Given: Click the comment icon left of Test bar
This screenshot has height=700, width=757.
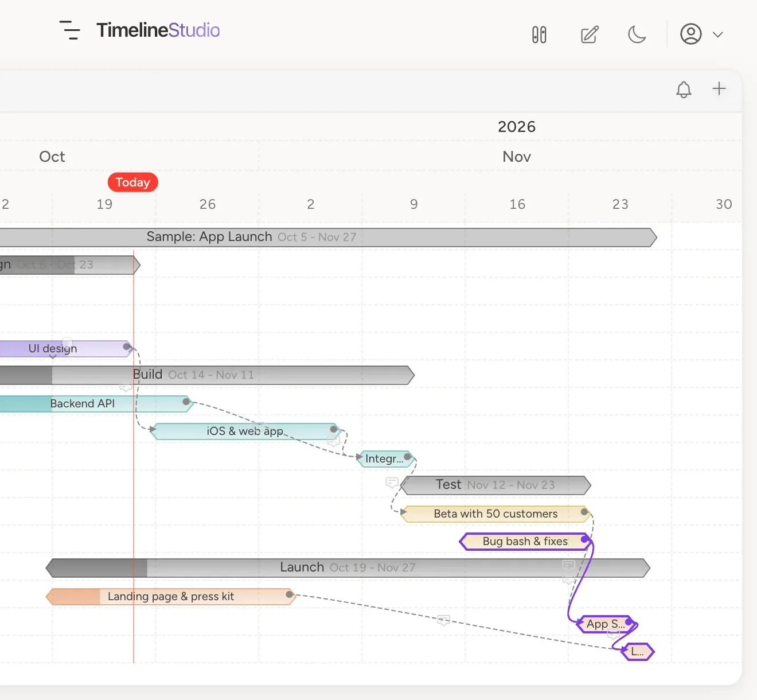Looking at the screenshot, I should [392, 483].
